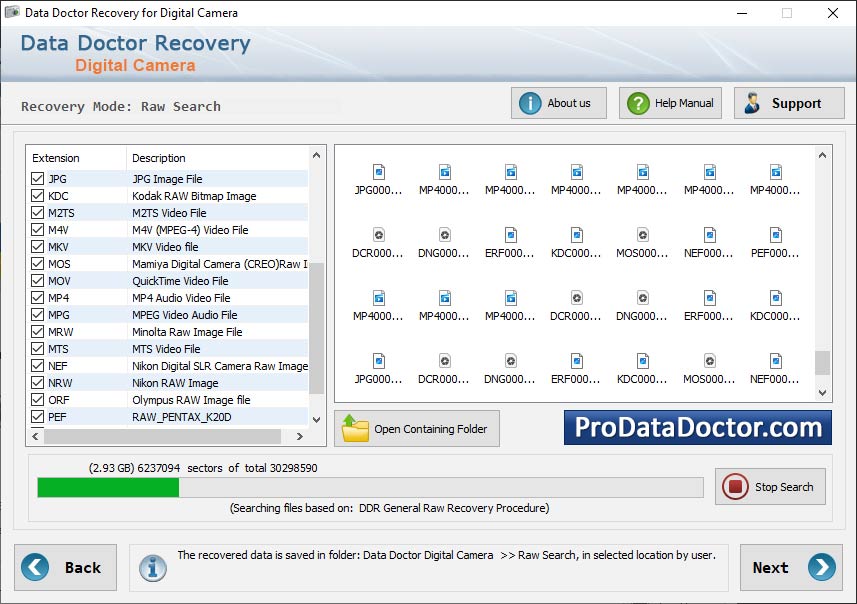Click the info icon beside the recovery message
The height and width of the screenshot is (604, 857).
click(x=153, y=567)
